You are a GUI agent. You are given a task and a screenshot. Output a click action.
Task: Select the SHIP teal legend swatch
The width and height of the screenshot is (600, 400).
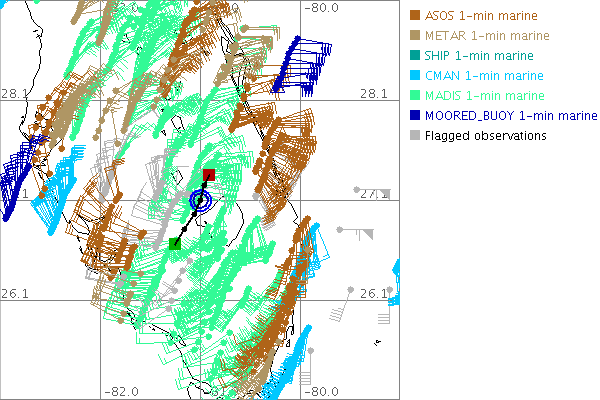[x=415, y=56]
